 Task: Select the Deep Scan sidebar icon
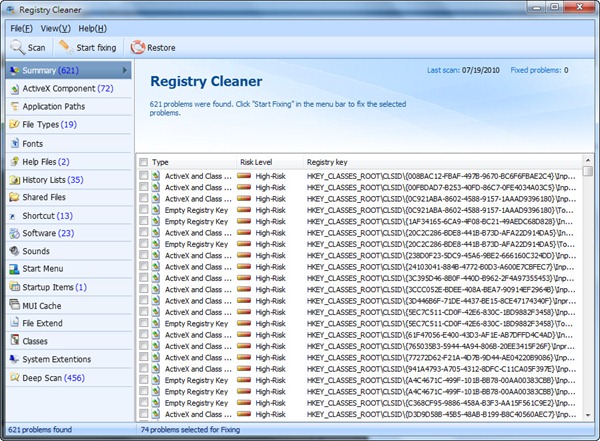[x=13, y=378]
